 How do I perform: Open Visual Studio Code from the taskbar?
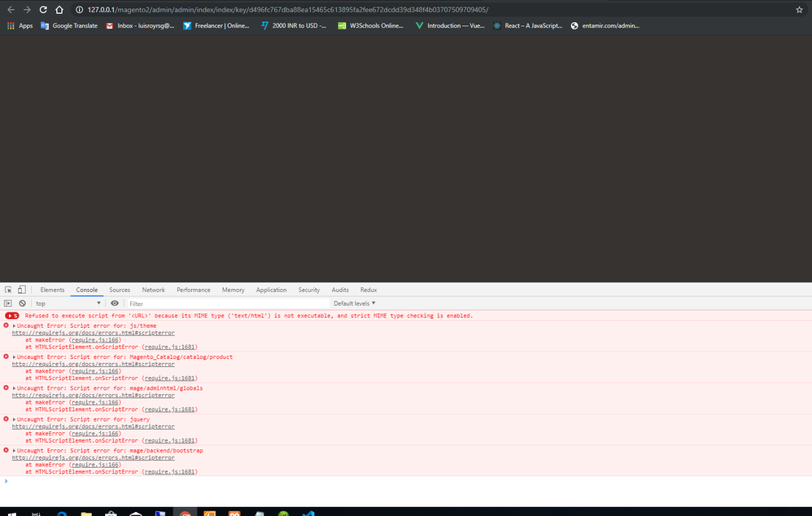(308, 513)
